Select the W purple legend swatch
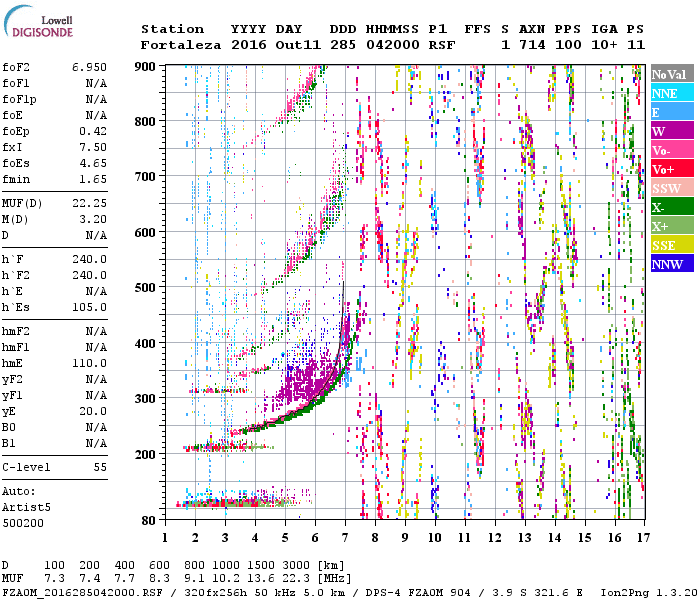The height and width of the screenshot is (600, 700). click(668, 131)
